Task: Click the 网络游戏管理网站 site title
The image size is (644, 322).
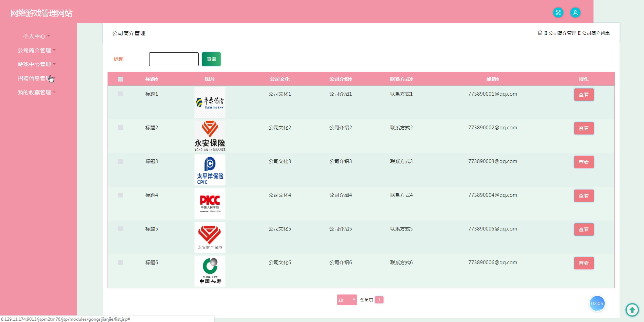Action: pos(41,13)
